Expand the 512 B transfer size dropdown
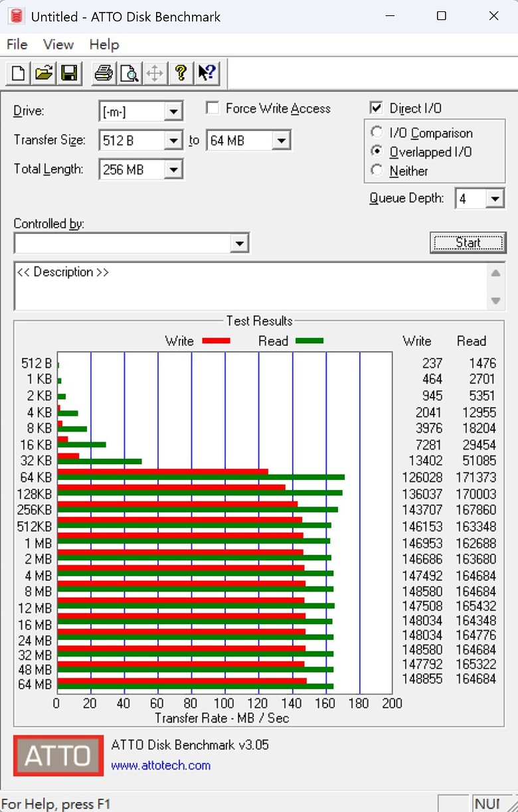Screen dimensions: 518x812 (173, 140)
